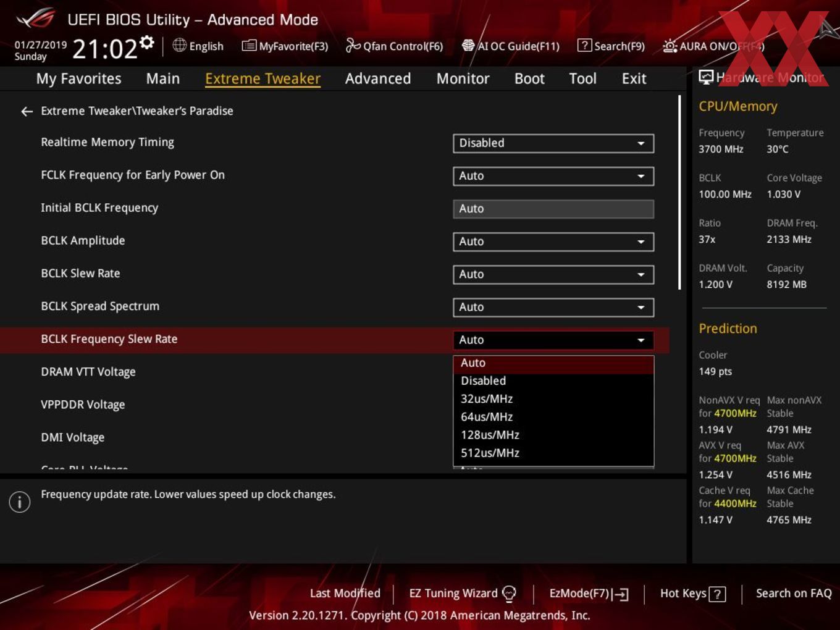Choose 64us/MHz slew rate option

tap(553, 417)
